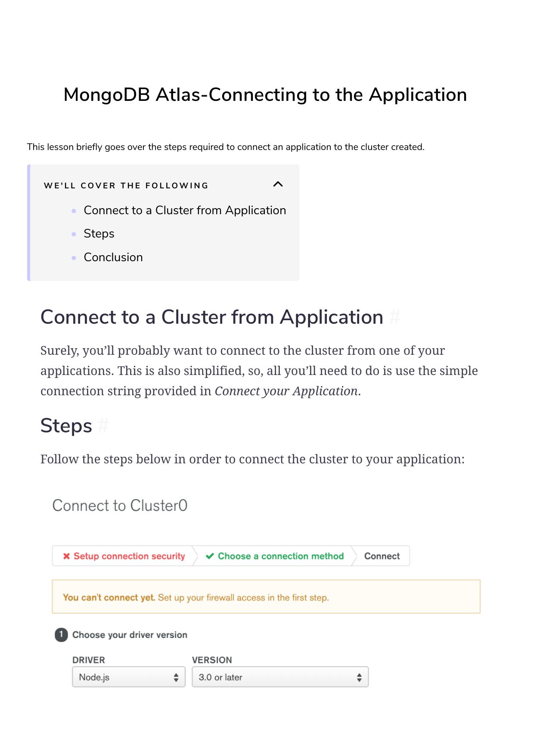Click the Steps section heading

coord(66,426)
